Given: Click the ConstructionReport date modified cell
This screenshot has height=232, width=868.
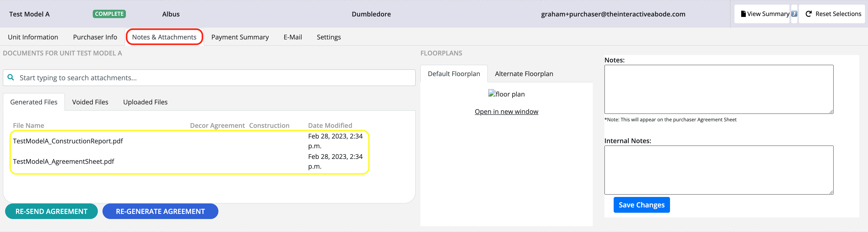Looking at the screenshot, I should [x=335, y=141].
